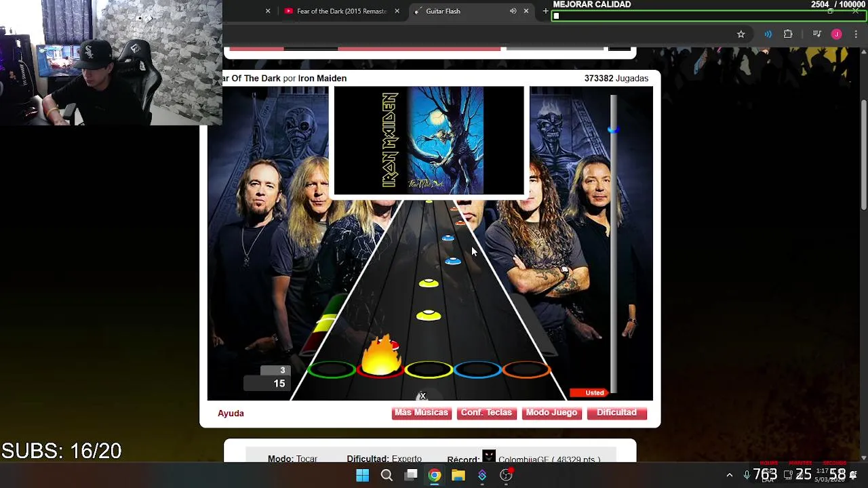Open the purple diamond app on taskbar
The height and width of the screenshot is (488, 868).
482,475
